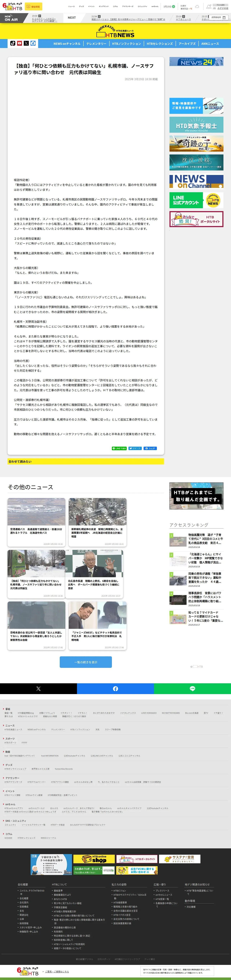This screenshot has height=980, width=231.
Task: Open the 空港連絡バス news card
Action: click(x=37, y=523)
